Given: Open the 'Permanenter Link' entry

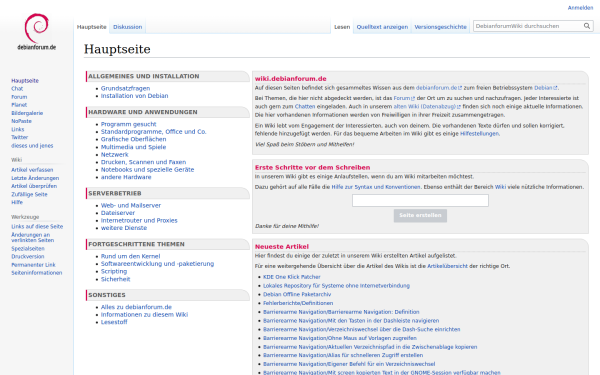Looking at the screenshot, I should (x=33, y=265).
